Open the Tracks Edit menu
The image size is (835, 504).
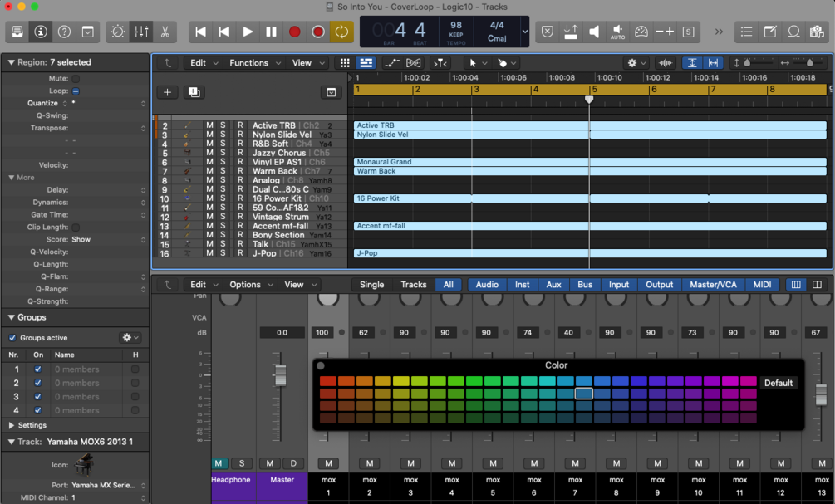(204, 63)
